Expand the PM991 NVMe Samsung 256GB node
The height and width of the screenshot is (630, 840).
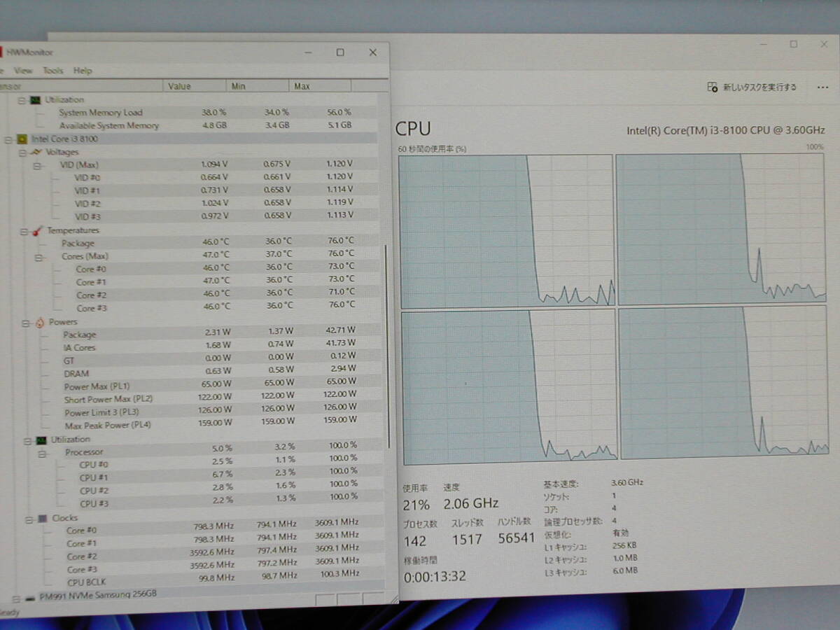[16, 599]
